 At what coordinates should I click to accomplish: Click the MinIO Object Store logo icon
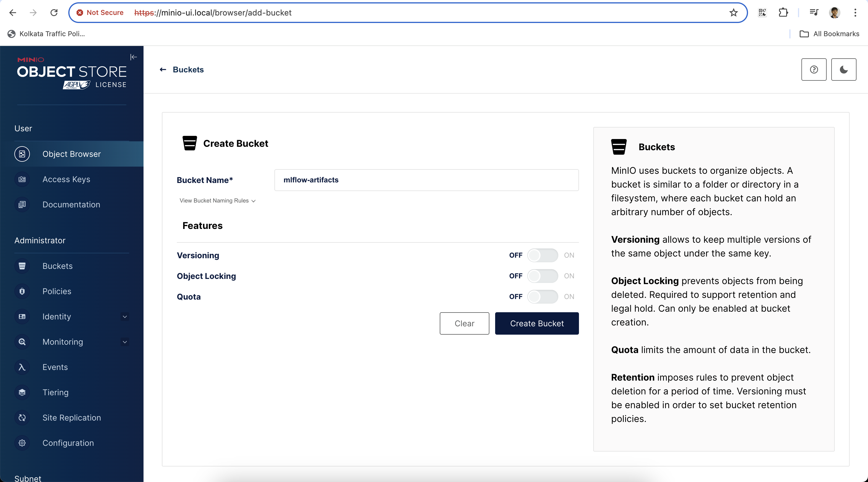tap(71, 71)
